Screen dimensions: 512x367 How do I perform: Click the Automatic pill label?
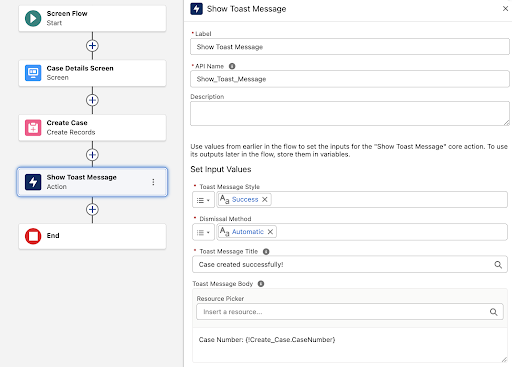[x=248, y=232]
